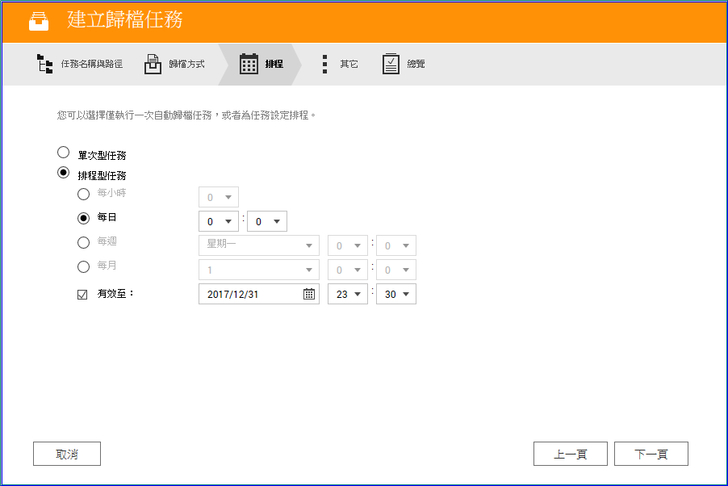This screenshot has height=486, width=728.
Task: Switch to the 總覽 wizard step
Action: 415,64
